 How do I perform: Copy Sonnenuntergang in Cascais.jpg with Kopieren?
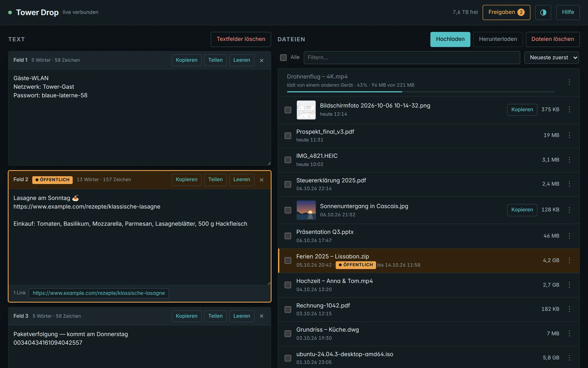click(522, 210)
